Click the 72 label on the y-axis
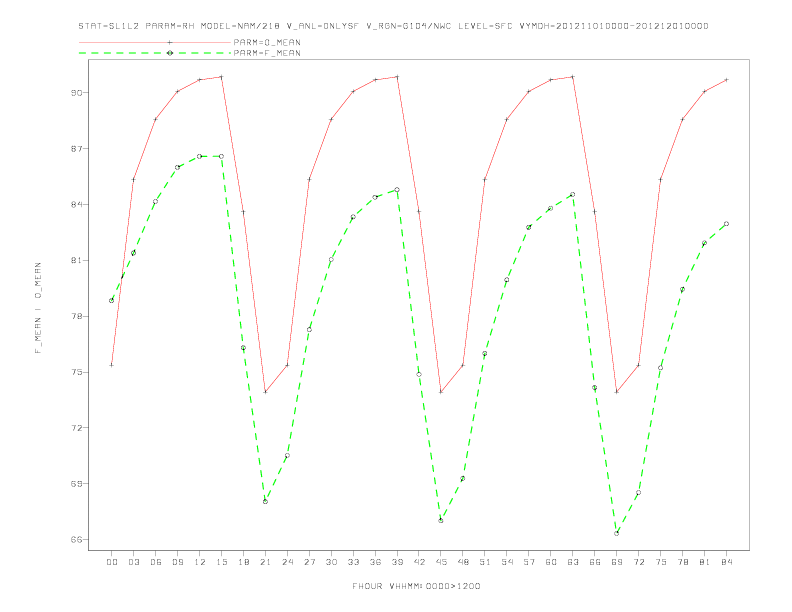792x612 pixels. tap(76, 428)
